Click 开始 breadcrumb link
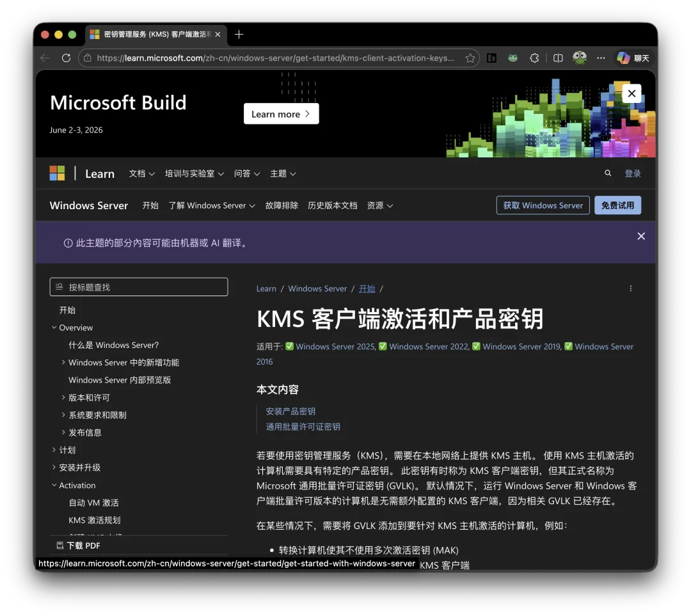The image size is (691, 616). [x=367, y=288]
